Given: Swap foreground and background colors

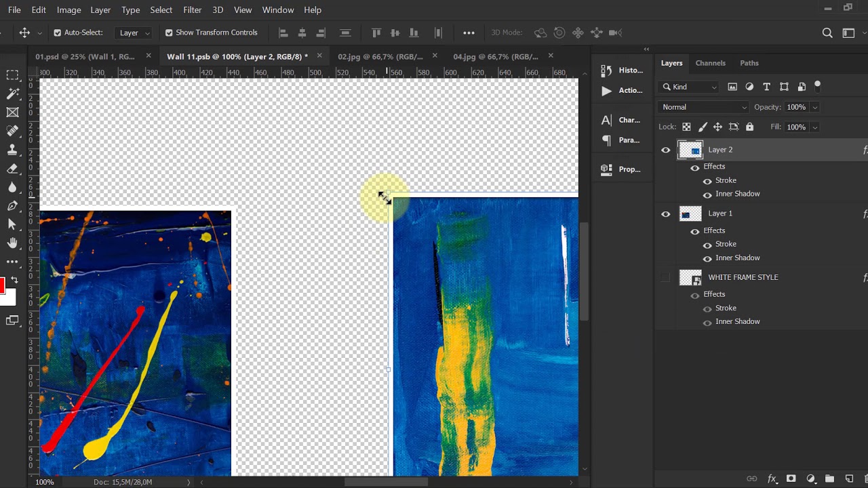Looking at the screenshot, I should 15,279.
